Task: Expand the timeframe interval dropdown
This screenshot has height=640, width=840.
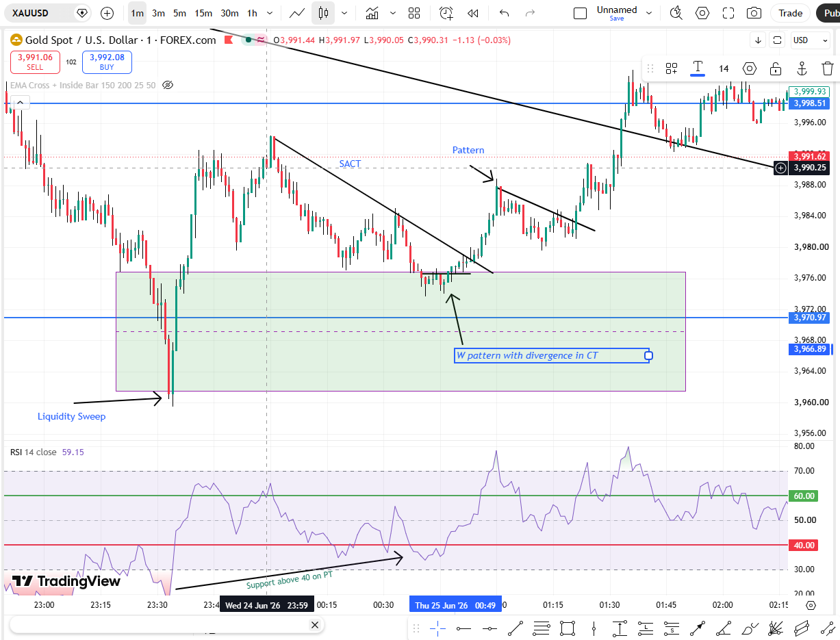Action: point(270,13)
